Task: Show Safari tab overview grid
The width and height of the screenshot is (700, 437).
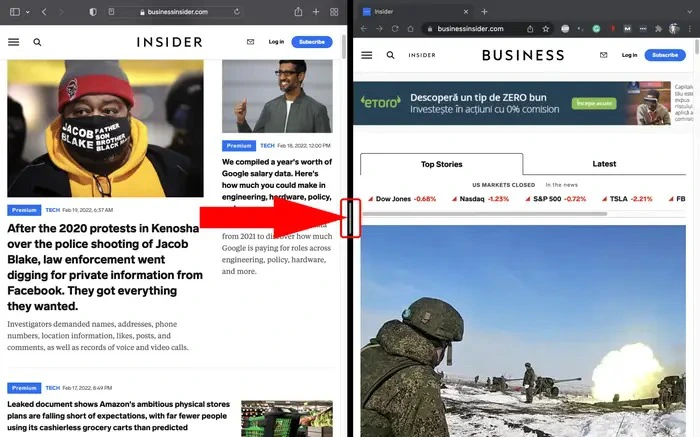Action: (x=334, y=12)
